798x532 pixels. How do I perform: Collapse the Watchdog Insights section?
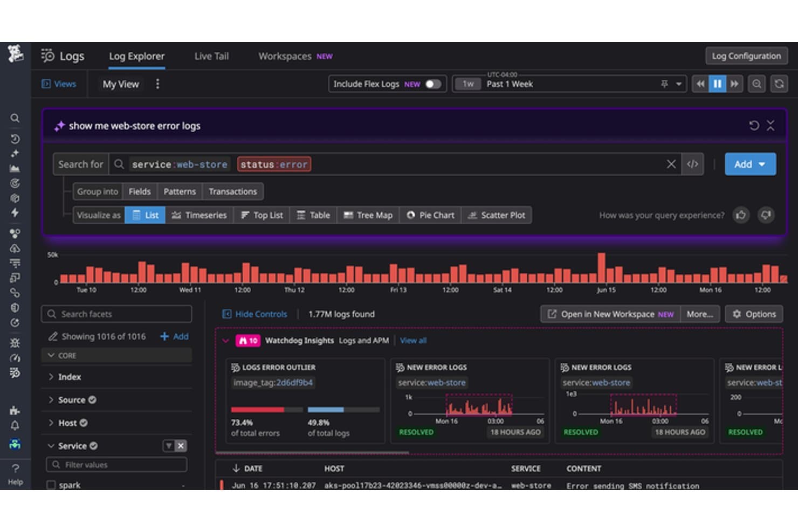tap(225, 341)
